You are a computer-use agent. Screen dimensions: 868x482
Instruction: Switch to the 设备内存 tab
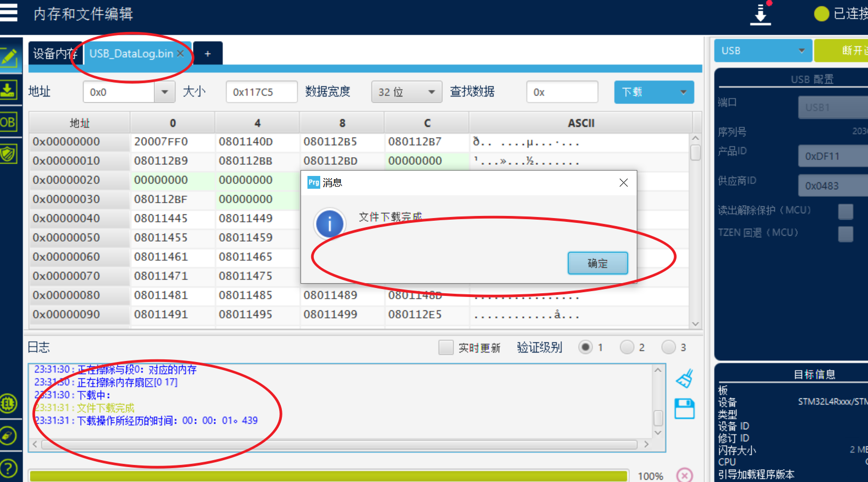click(x=54, y=53)
